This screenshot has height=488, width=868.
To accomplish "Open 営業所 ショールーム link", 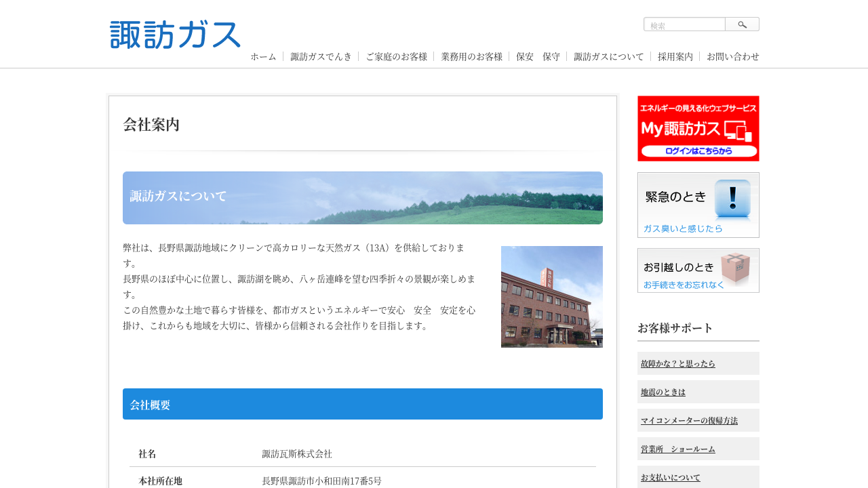I will click(678, 449).
